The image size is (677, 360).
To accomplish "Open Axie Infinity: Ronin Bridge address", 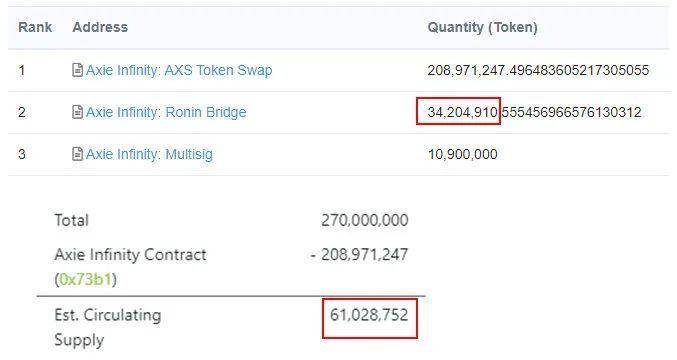I will pyautogui.click(x=166, y=112).
